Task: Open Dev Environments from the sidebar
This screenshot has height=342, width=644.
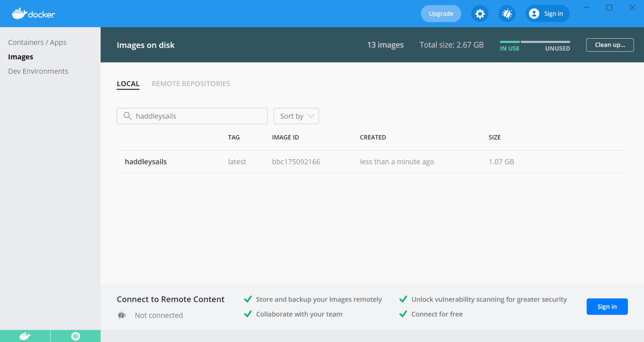Action: coord(38,71)
